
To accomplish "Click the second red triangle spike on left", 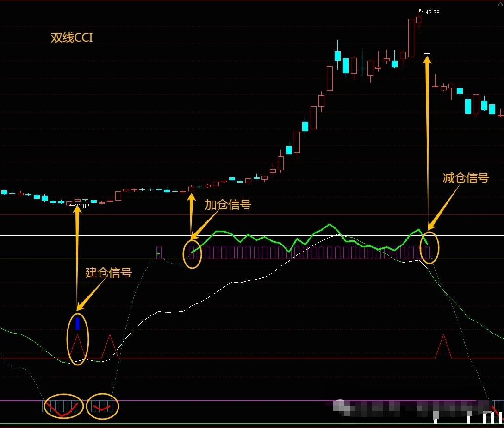I will pyautogui.click(x=110, y=346).
